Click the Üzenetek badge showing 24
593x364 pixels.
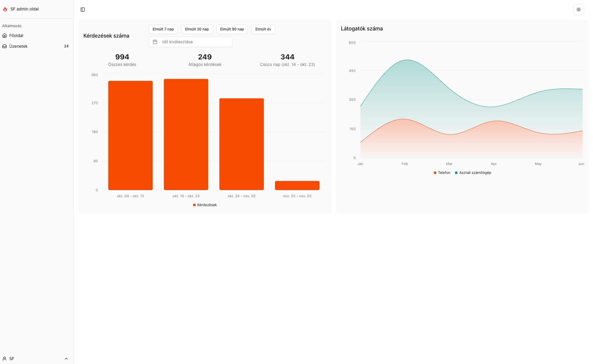(x=66, y=46)
